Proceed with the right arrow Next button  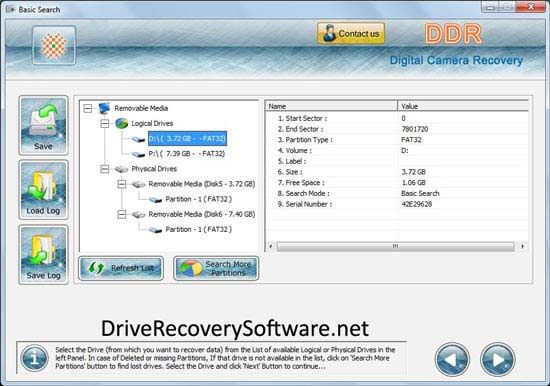[497, 359]
